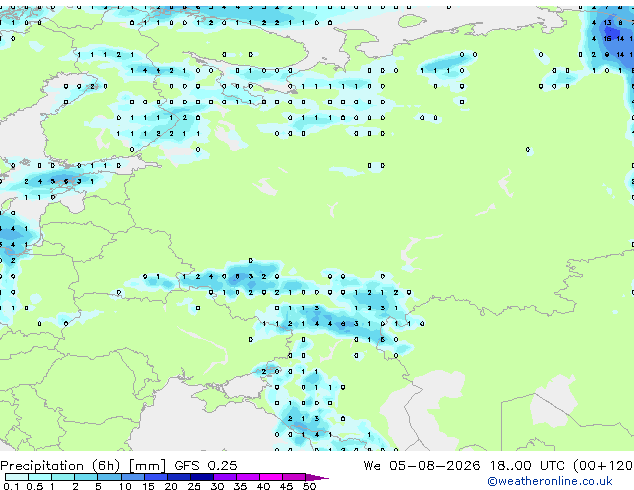This screenshot has height=490, width=634.
Task: Click the date 'We 05-08-2026' text
Action: point(422,466)
